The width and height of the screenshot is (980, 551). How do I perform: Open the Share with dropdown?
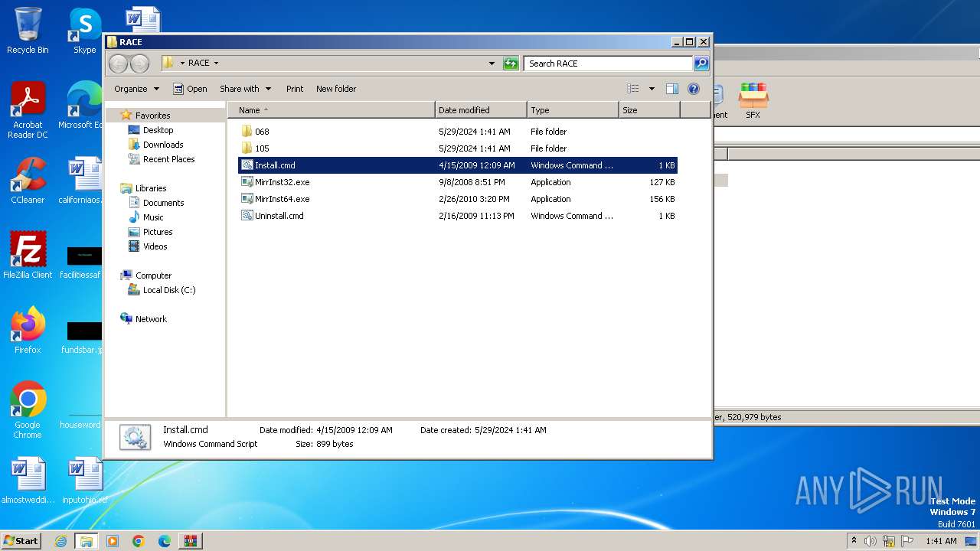(245, 89)
